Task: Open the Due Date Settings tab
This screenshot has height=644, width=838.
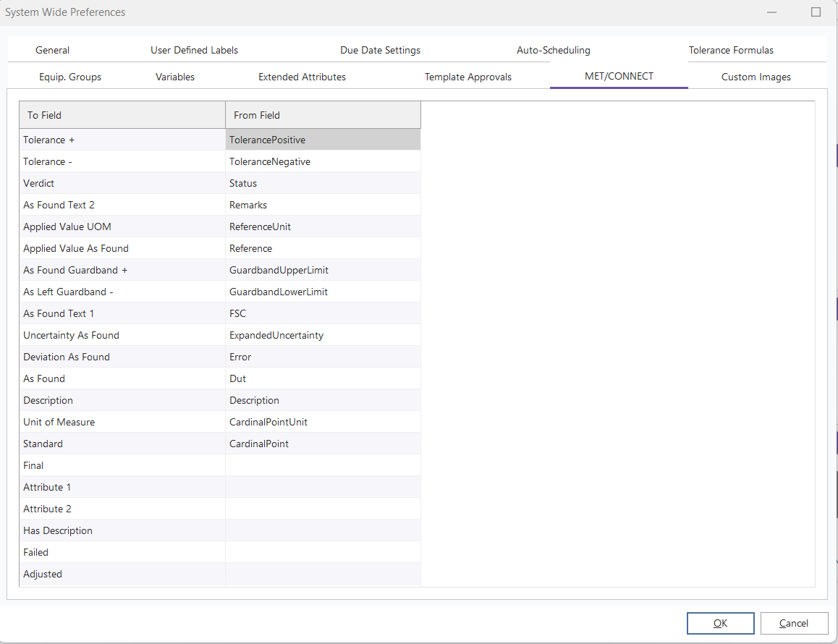Action: click(x=380, y=50)
